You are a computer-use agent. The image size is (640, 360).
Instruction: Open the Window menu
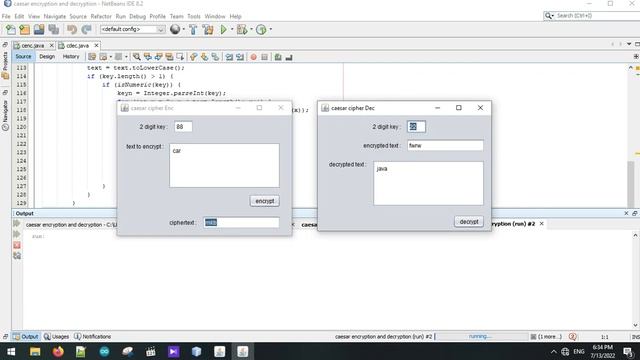pyautogui.click(x=215, y=16)
